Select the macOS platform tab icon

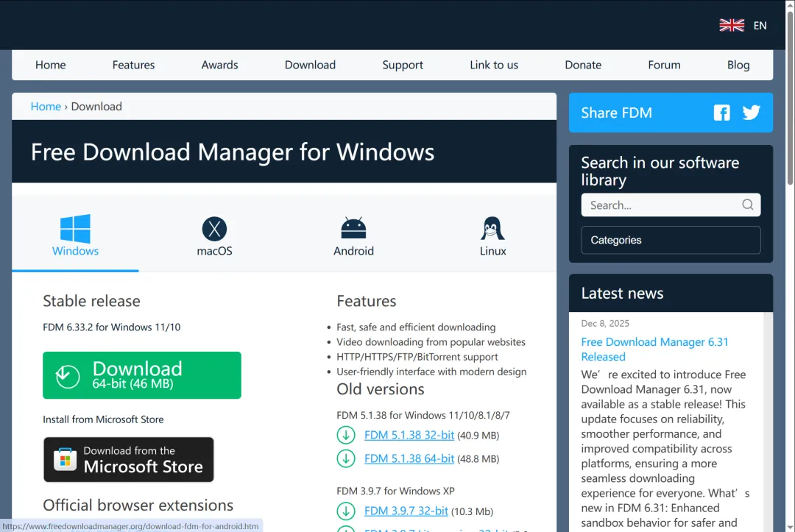point(214,229)
